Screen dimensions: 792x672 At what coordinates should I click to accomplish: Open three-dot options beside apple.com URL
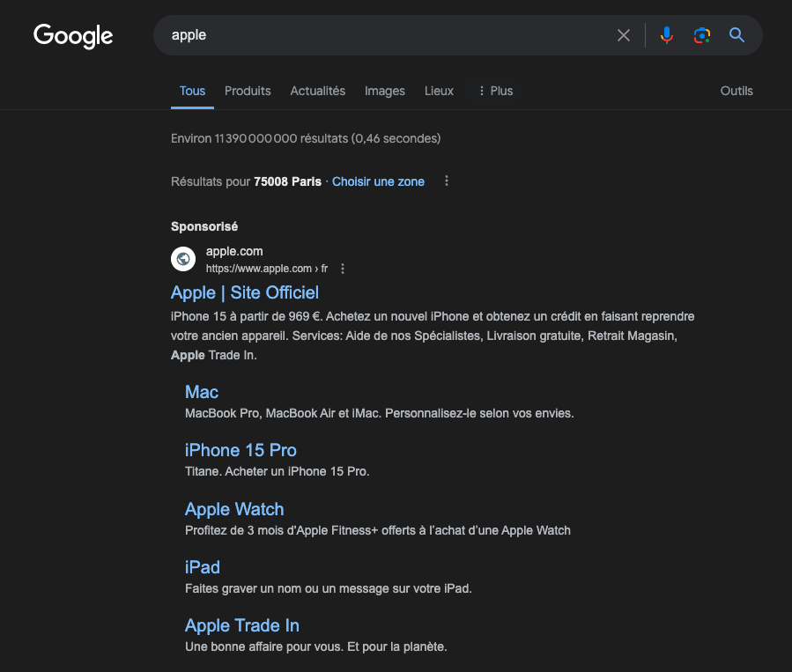(x=343, y=269)
